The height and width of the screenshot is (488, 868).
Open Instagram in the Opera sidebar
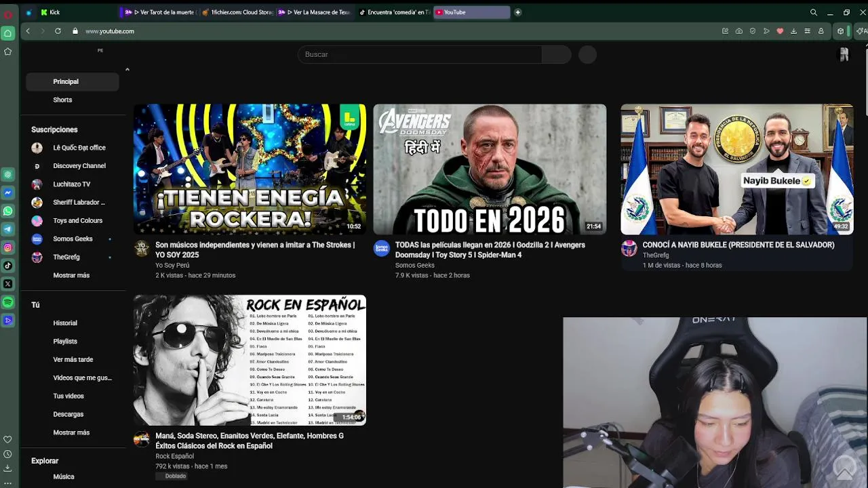tap(8, 248)
